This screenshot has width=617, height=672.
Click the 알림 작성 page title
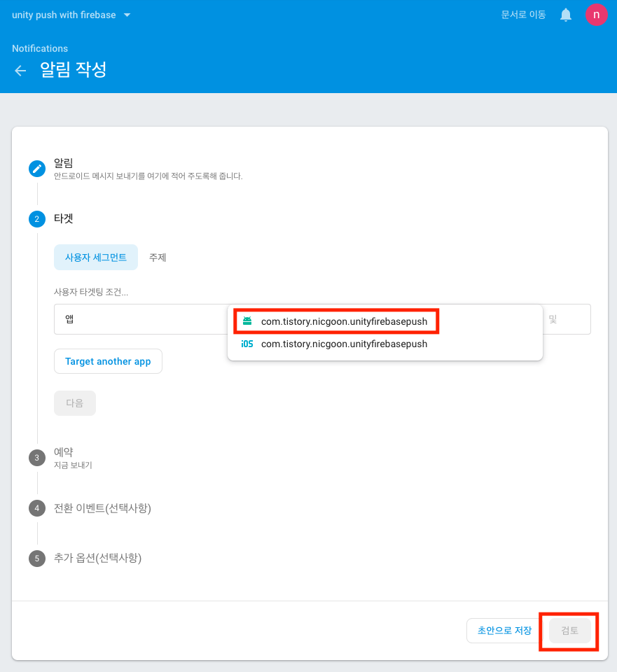74,70
